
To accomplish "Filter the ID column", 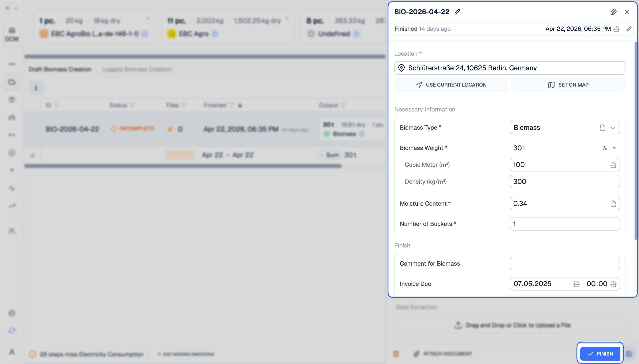I will (x=56, y=105).
